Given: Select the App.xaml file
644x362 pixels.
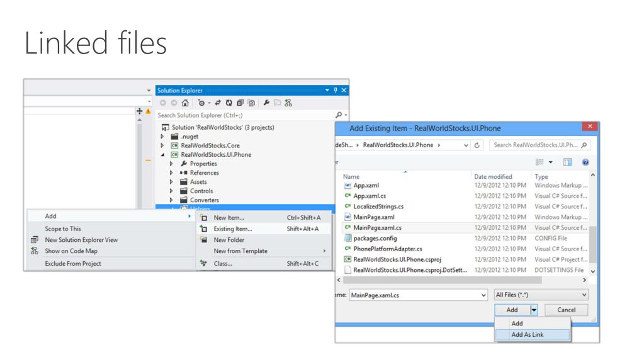Looking at the screenshot, I should (x=366, y=185).
